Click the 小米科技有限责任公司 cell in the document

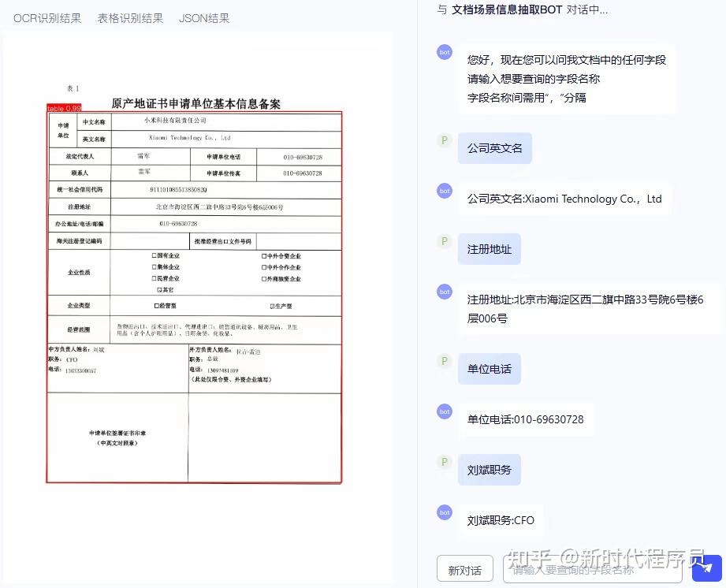tap(226, 121)
